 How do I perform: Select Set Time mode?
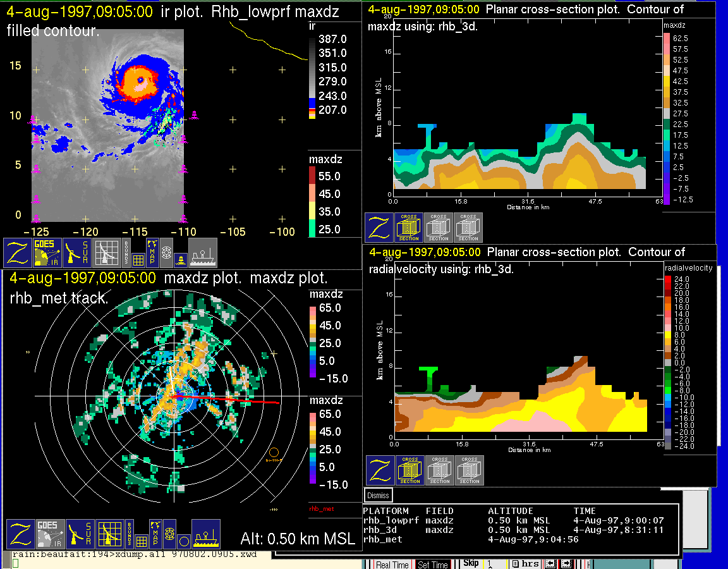433,565
